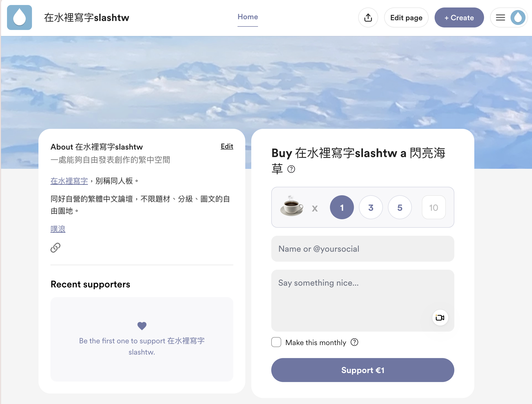Click the custom quantity 10 field
Viewport: 532px width, 404px height.
tap(434, 207)
